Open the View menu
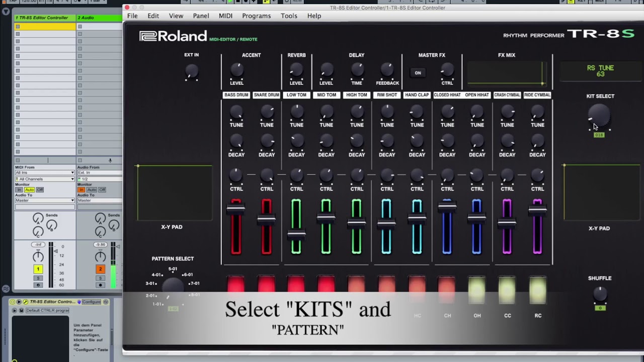 tap(176, 16)
